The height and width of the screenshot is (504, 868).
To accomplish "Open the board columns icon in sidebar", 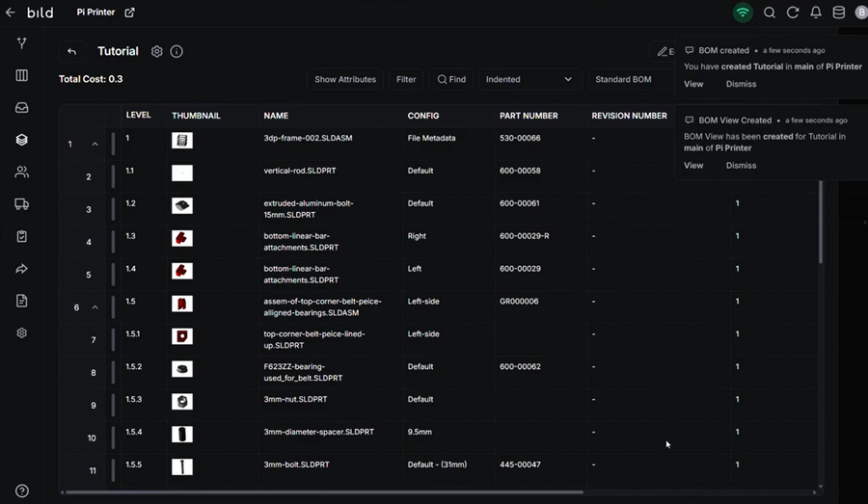I will point(21,75).
